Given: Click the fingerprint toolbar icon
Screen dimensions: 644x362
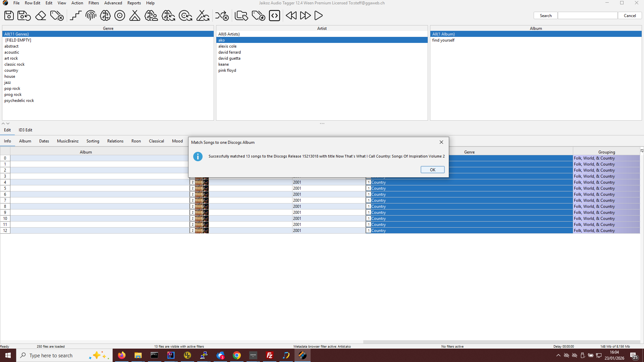Looking at the screenshot, I should click(x=91, y=15).
